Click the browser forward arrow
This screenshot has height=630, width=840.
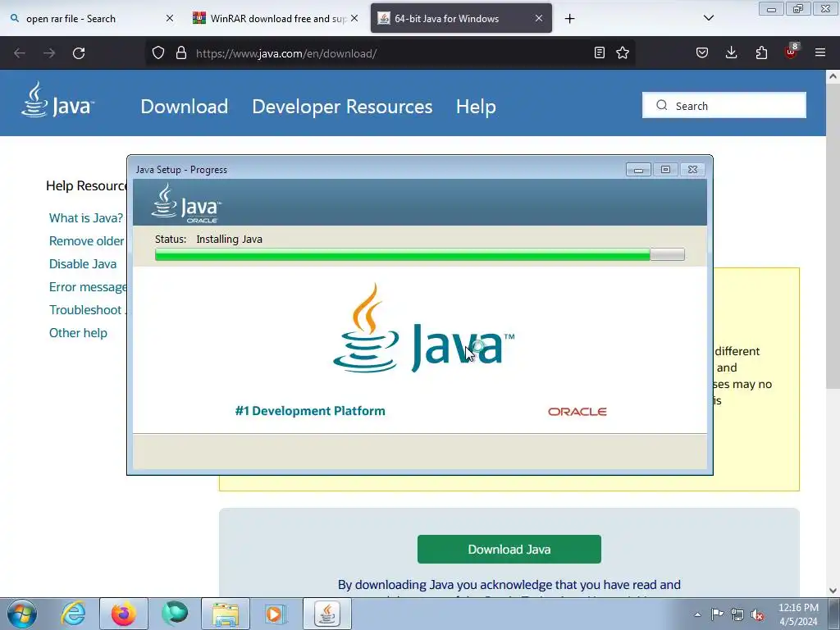49,53
